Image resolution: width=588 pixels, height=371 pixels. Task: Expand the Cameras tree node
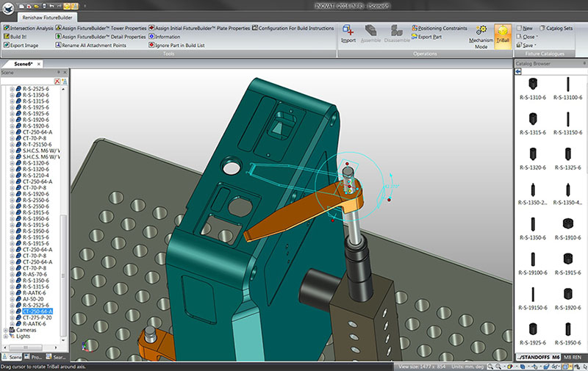coord(6,330)
